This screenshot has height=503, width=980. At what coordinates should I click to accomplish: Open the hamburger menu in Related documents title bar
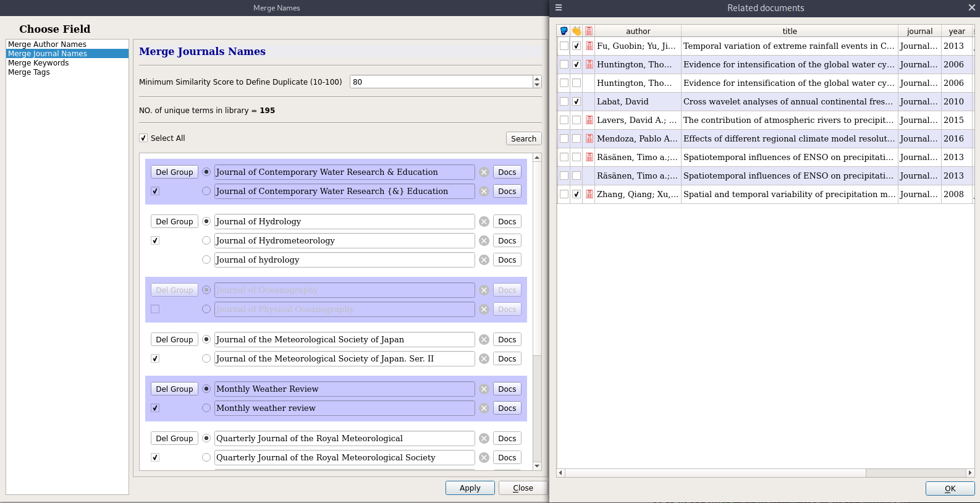559,8
